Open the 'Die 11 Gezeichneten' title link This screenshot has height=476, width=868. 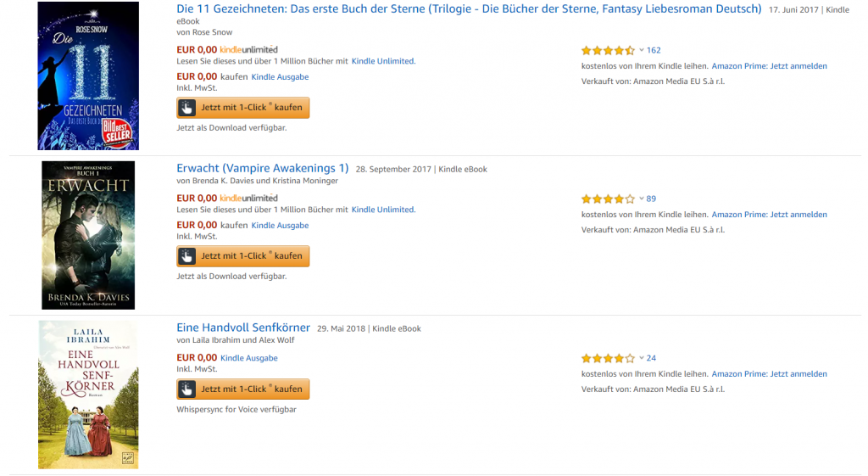click(x=469, y=9)
